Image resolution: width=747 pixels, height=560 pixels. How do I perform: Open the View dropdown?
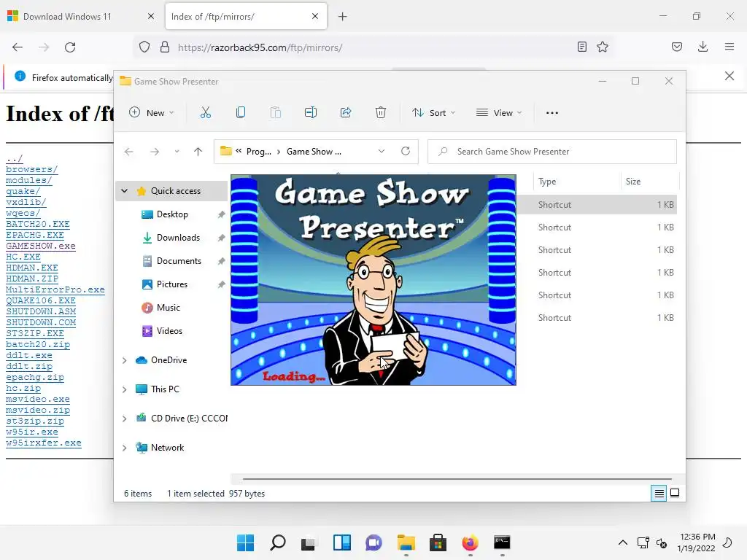pyautogui.click(x=499, y=113)
